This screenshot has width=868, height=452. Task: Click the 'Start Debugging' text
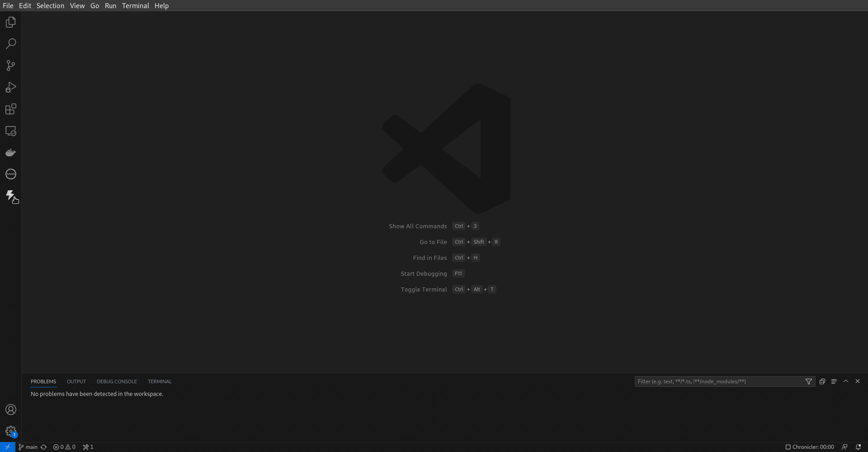coord(424,273)
